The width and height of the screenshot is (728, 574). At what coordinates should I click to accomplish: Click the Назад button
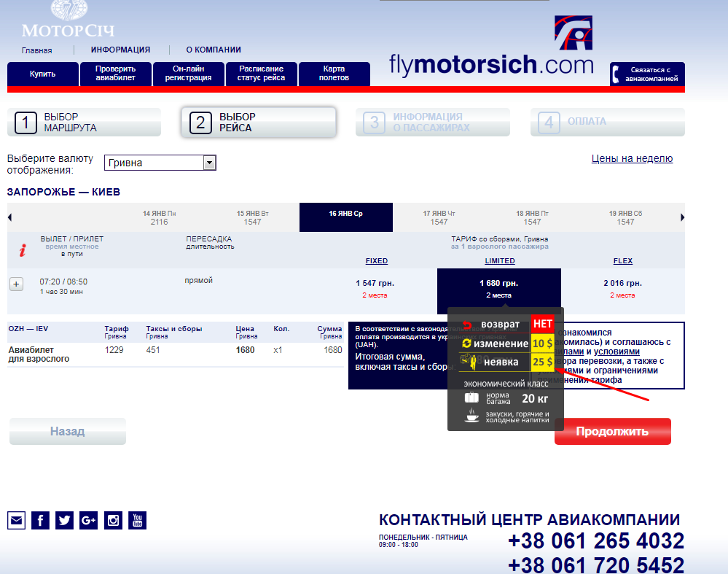pyautogui.click(x=68, y=431)
